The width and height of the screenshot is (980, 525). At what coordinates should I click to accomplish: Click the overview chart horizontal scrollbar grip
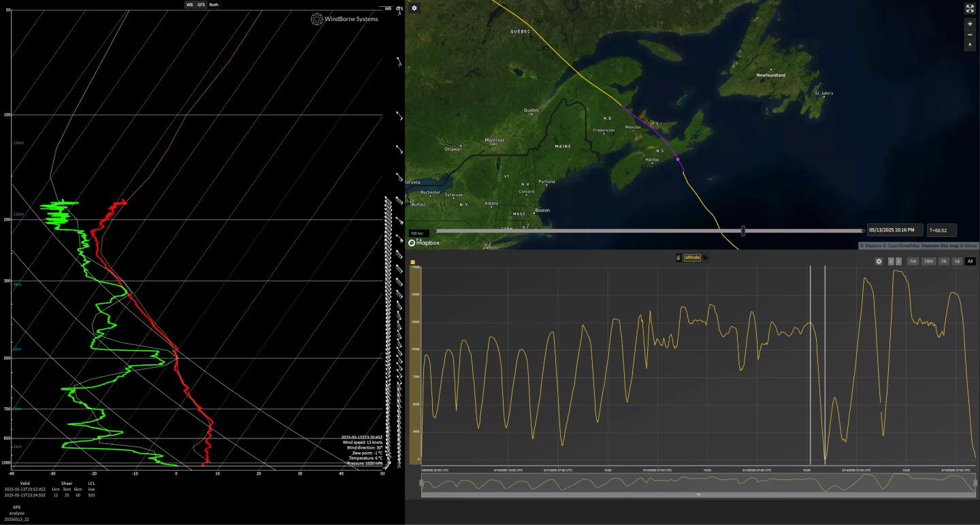pyautogui.click(x=698, y=494)
